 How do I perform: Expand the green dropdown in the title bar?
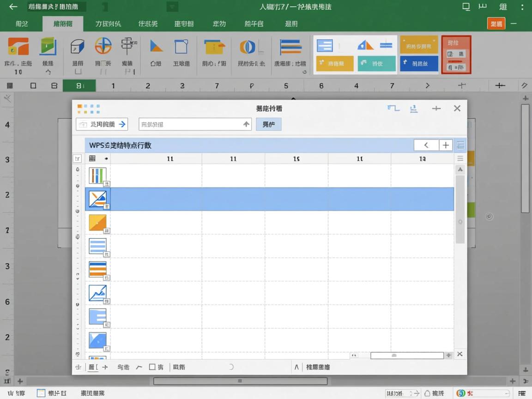(172, 7)
